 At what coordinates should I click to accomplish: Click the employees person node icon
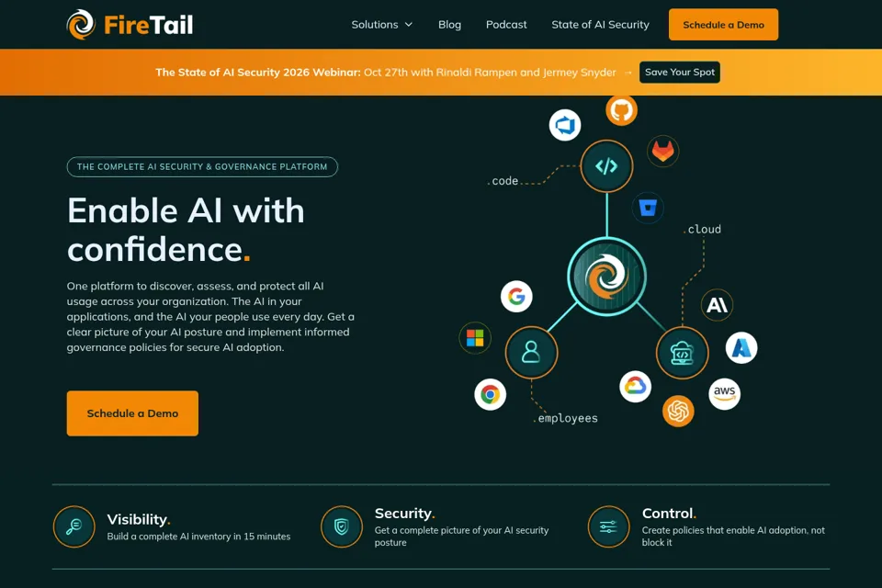531,353
